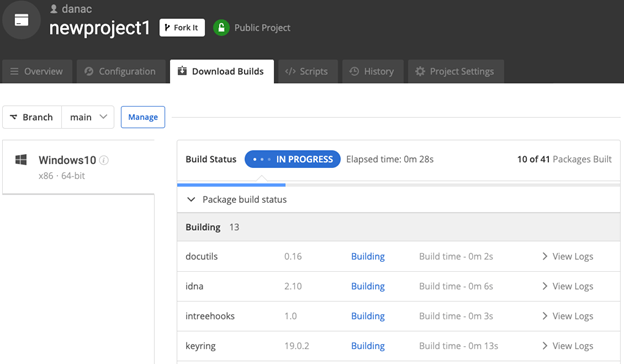Open the main branch dropdown
The image size is (624, 364).
pyautogui.click(x=88, y=117)
